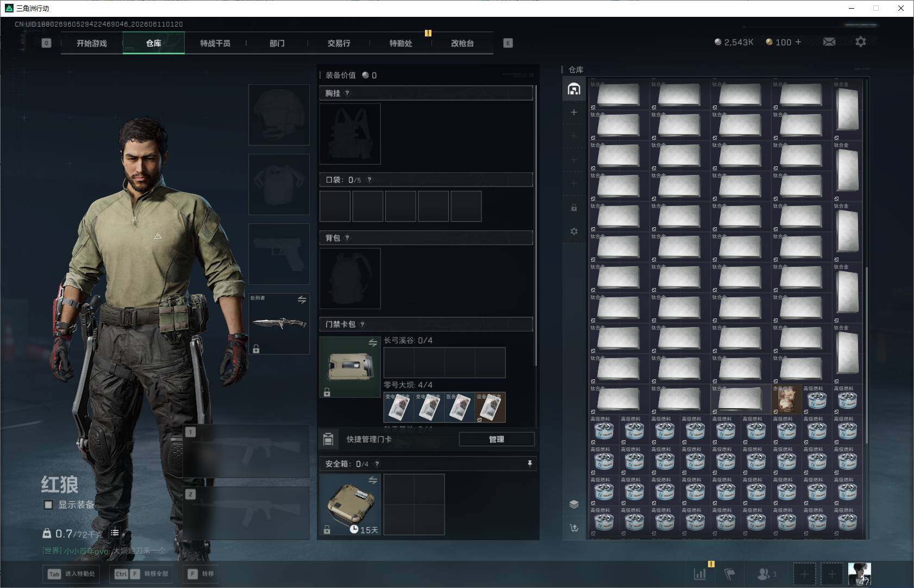Select the brown 设备 key card
This screenshot has width=914, height=588.
click(x=490, y=407)
